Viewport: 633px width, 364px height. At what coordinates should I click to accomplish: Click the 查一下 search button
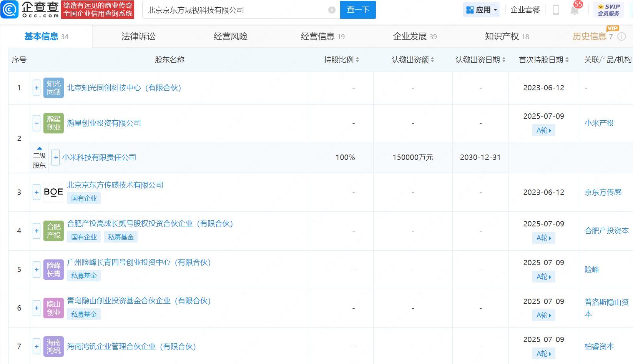click(358, 10)
